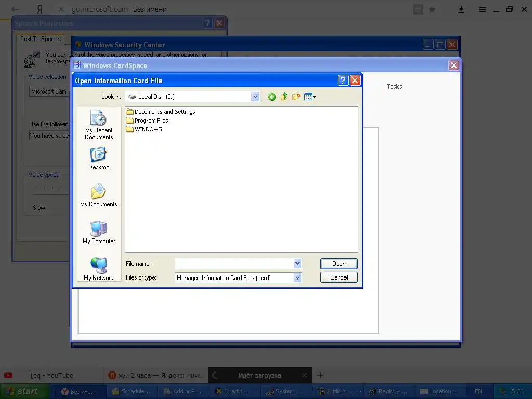Click the voice preview text field
532x399 pixels.
(x=49, y=136)
